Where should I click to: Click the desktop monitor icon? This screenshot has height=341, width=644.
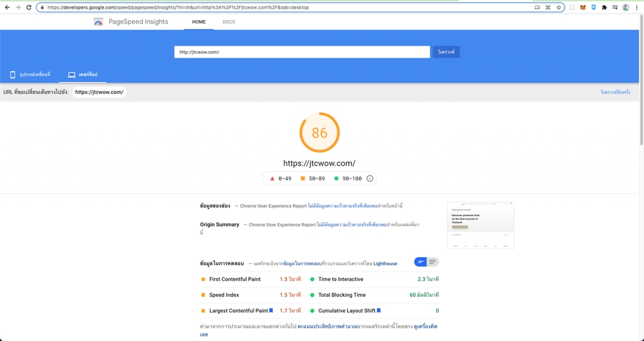pyautogui.click(x=72, y=75)
